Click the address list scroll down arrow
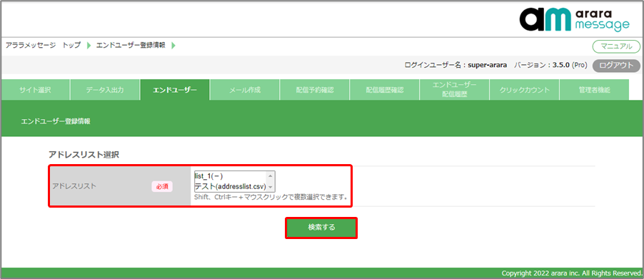 (271, 187)
